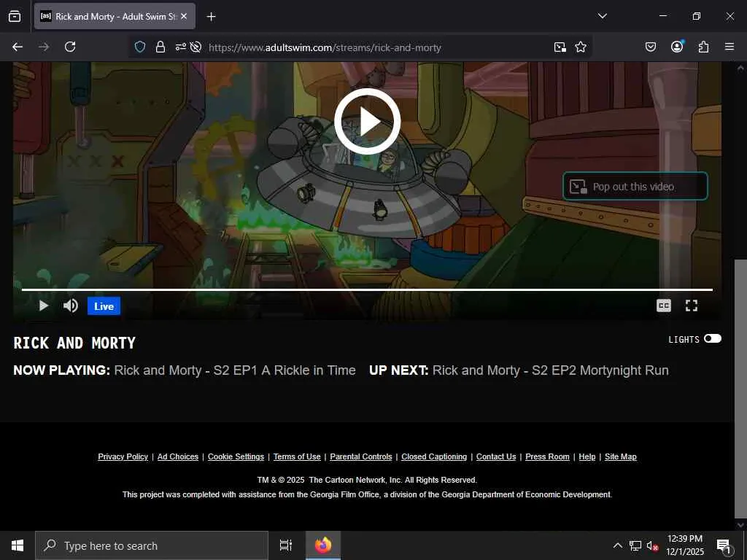Click now playing S2 EP1 A Rickle in Time
This screenshot has width=747, height=560.
coord(235,370)
